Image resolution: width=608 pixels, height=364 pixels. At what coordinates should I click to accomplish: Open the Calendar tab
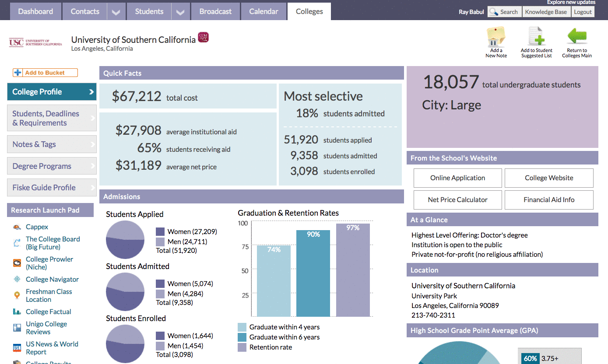coord(264,11)
